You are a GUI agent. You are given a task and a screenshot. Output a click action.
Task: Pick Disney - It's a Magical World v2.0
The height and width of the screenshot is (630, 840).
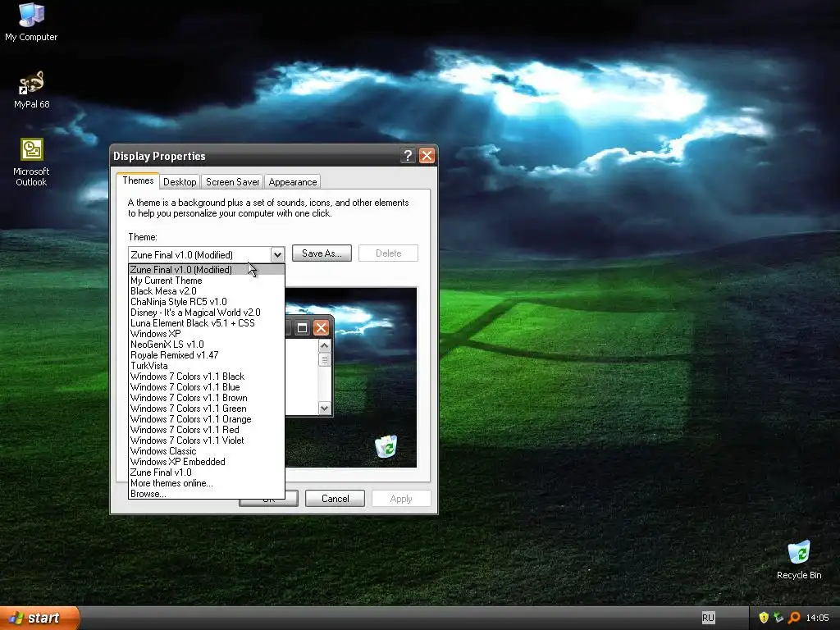[206, 313]
